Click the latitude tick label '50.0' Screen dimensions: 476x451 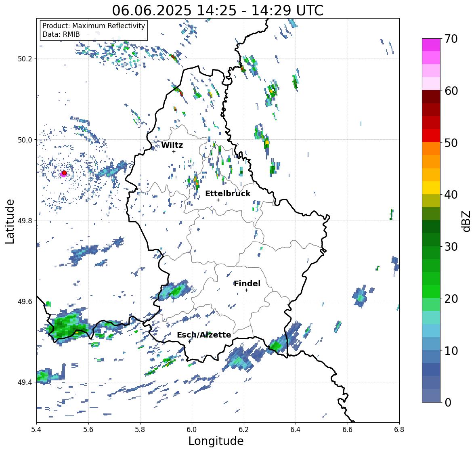25,140
